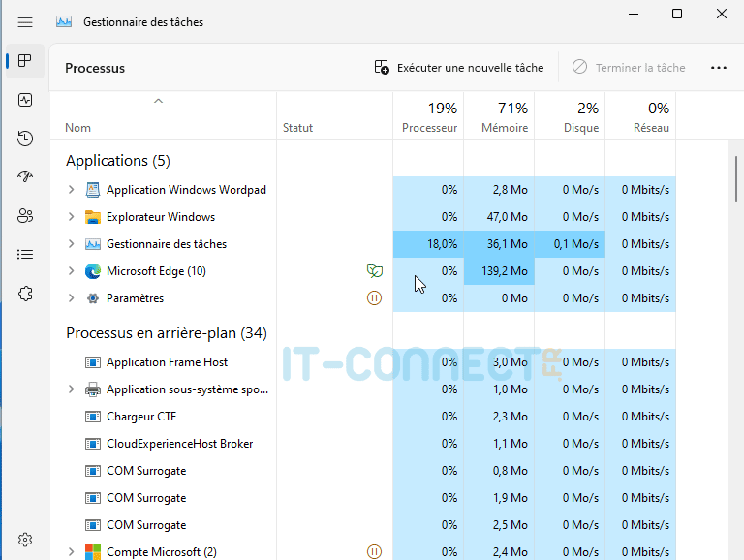Screen dimensions: 744x560
Task: Click the efficiency mode leaf icon for Edge
Action: tap(374, 271)
